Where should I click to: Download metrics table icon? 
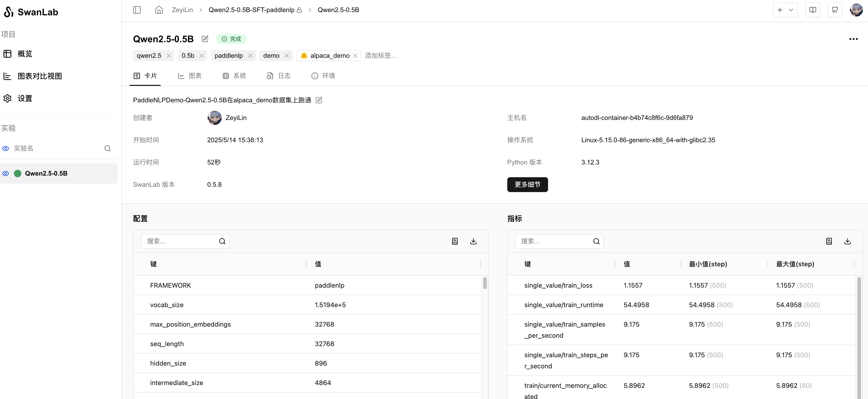pos(847,241)
